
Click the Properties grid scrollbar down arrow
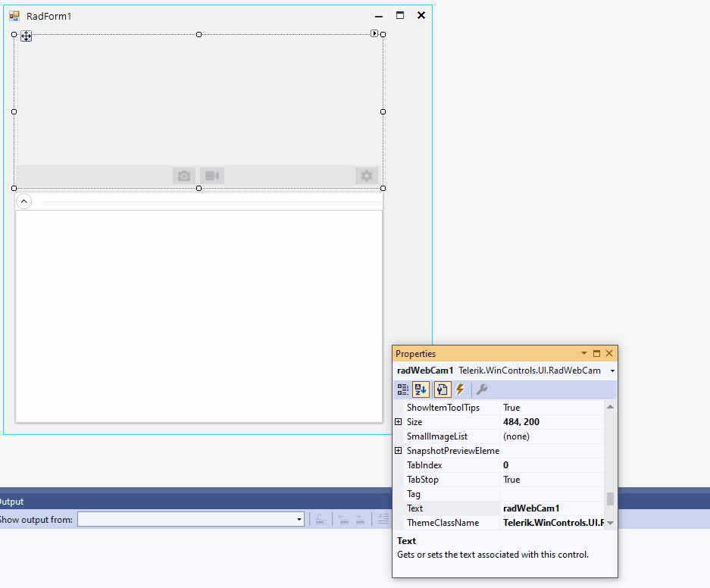click(611, 523)
